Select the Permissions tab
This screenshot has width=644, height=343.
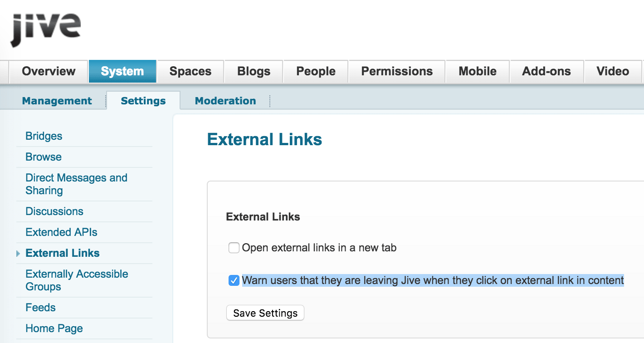click(397, 71)
